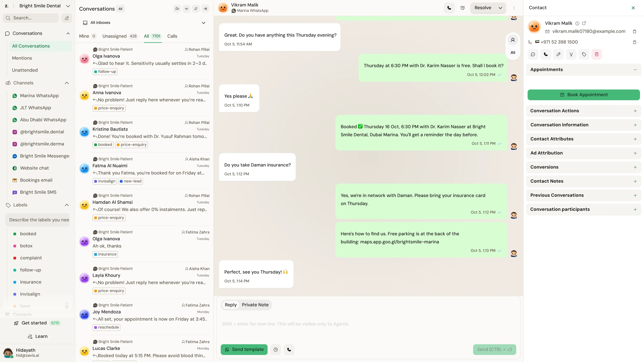Filter by the complaint label
This screenshot has width=644, height=362.
(31, 258)
